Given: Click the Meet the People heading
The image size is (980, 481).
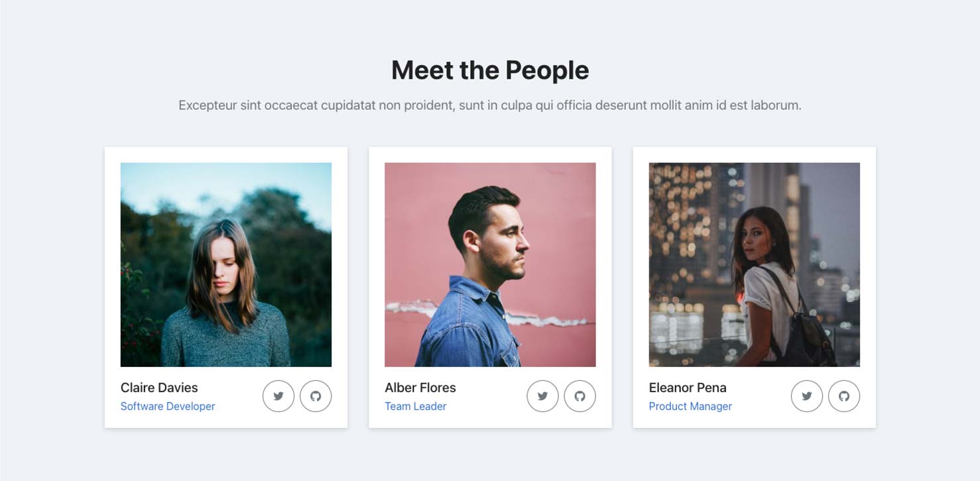Looking at the screenshot, I should coord(490,70).
